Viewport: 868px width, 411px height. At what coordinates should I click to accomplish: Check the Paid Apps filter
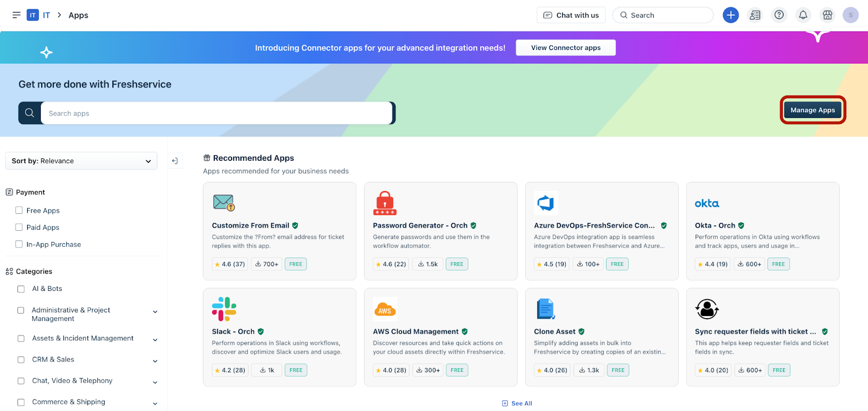pyautogui.click(x=19, y=227)
